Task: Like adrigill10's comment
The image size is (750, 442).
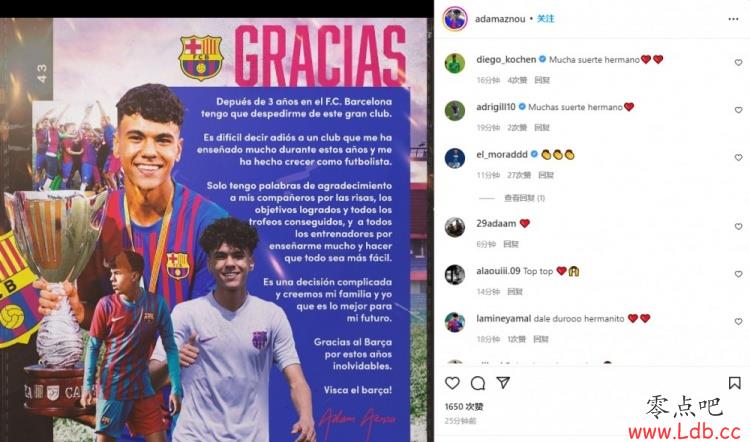Action: pos(738,110)
